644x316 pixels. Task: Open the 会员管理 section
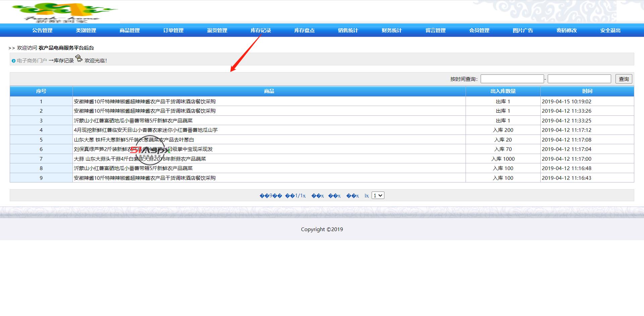479,31
